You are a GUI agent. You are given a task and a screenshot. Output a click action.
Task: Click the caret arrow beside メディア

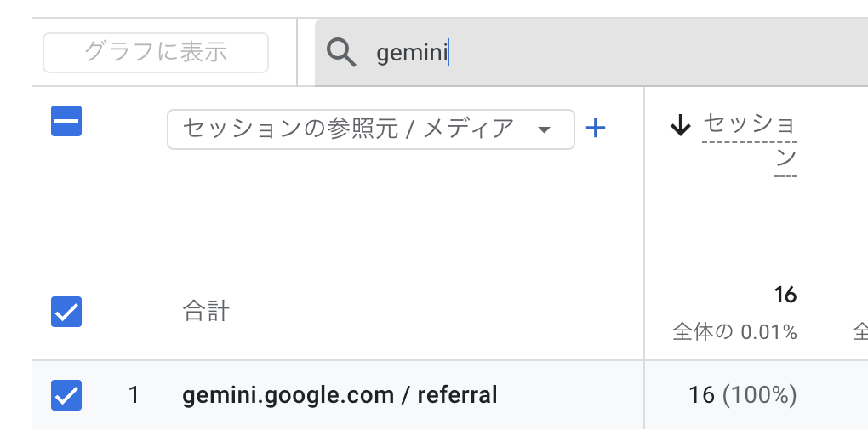coord(544,129)
